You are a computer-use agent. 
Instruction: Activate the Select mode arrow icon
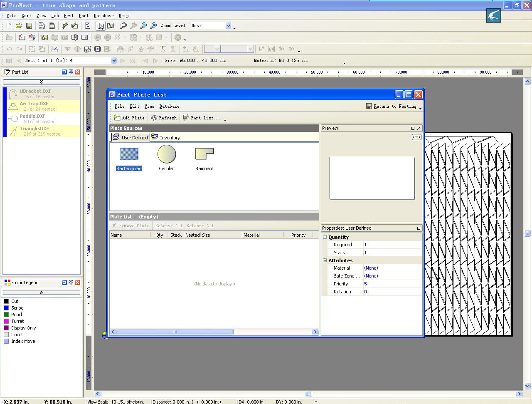tap(101, 26)
